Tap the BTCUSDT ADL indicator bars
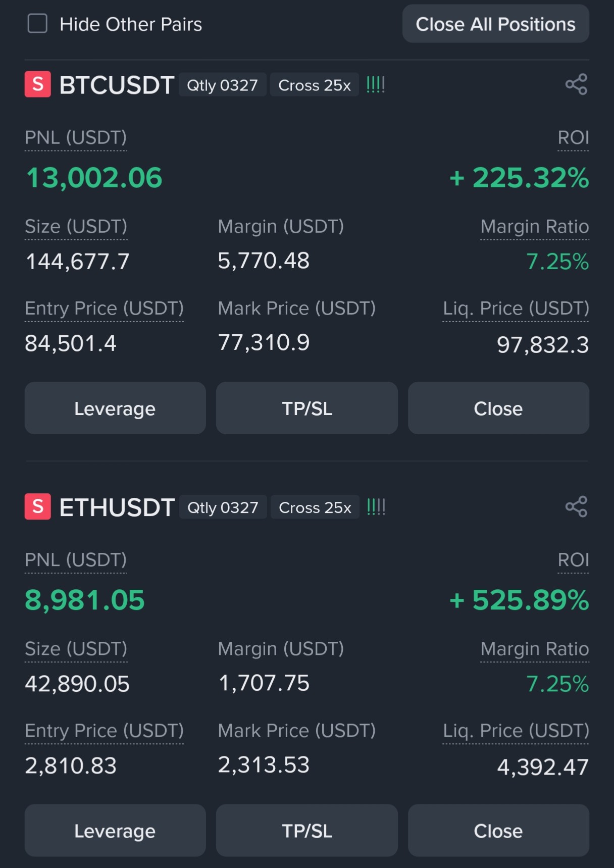This screenshot has width=614, height=868. (376, 84)
